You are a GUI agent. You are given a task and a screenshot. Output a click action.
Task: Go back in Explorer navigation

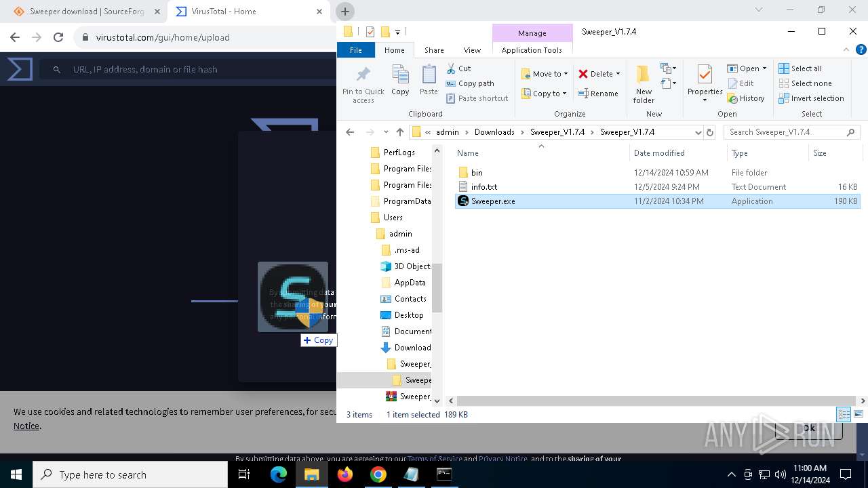[x=350, y=132]
